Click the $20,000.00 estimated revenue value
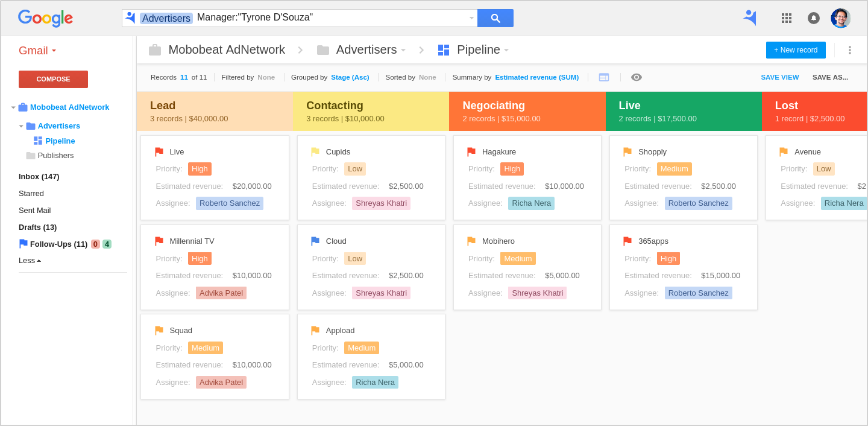The height and width of the screenshot is (426, 868). point(252,186)
